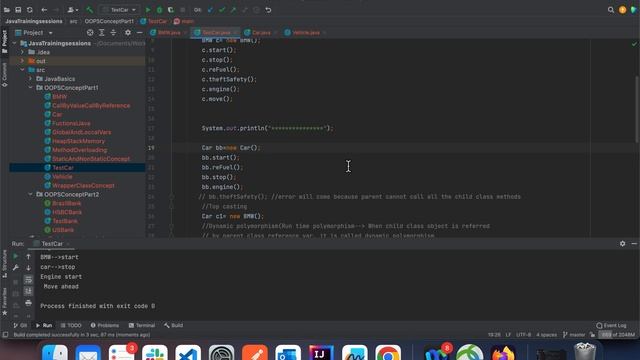Collapse the OOPSConceptPart1 package

coord(31,88)
